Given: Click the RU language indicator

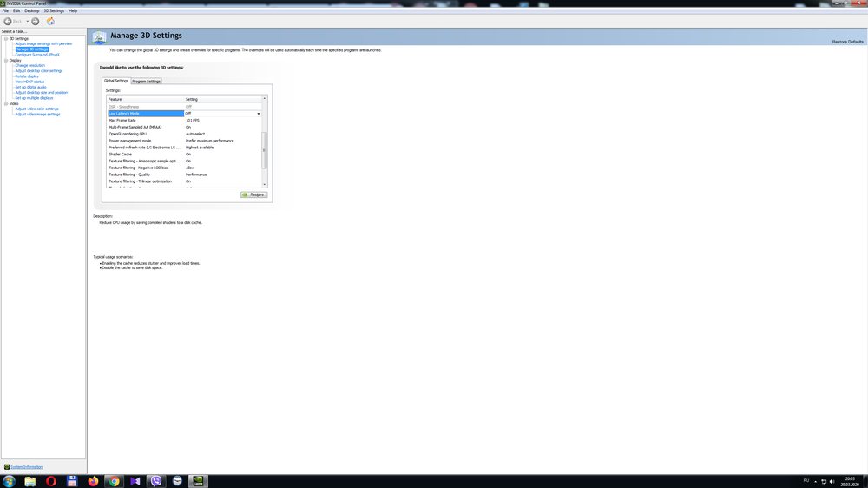Looking at the screenshot, I should pyautogui.click(x=806, y=481).
